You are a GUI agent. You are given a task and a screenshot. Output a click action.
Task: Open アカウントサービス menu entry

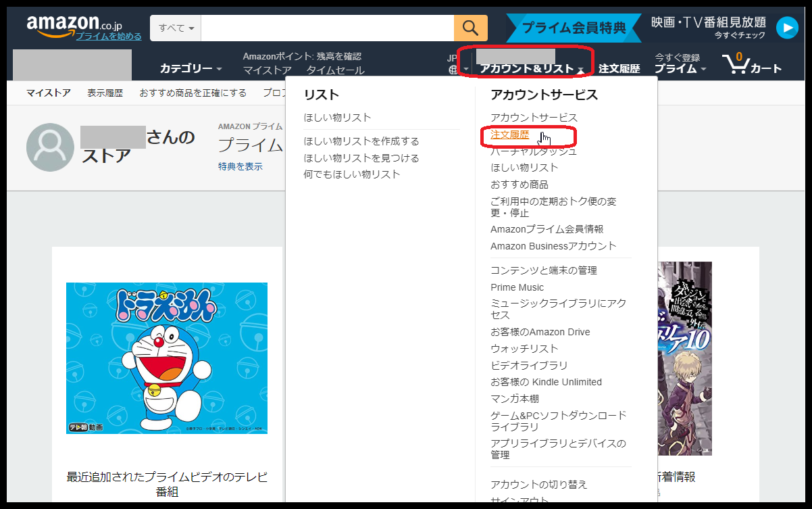(x=534, y=118)
